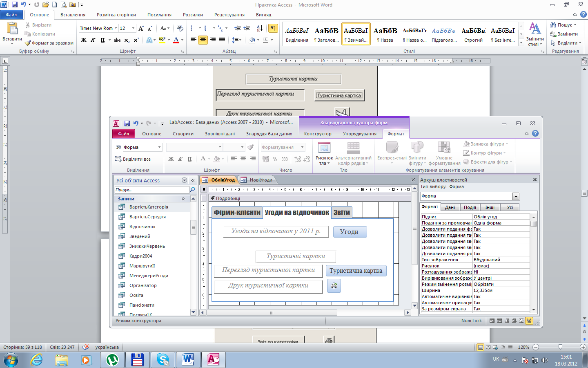588x368 pixels.
Task: Click Access Undo icon
Action: [136, 123]
